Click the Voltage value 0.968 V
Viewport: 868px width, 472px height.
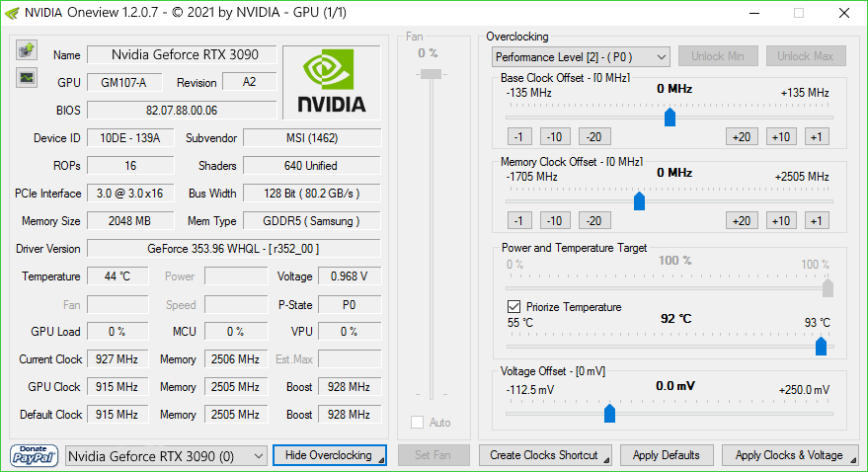[x=350, y=276]
